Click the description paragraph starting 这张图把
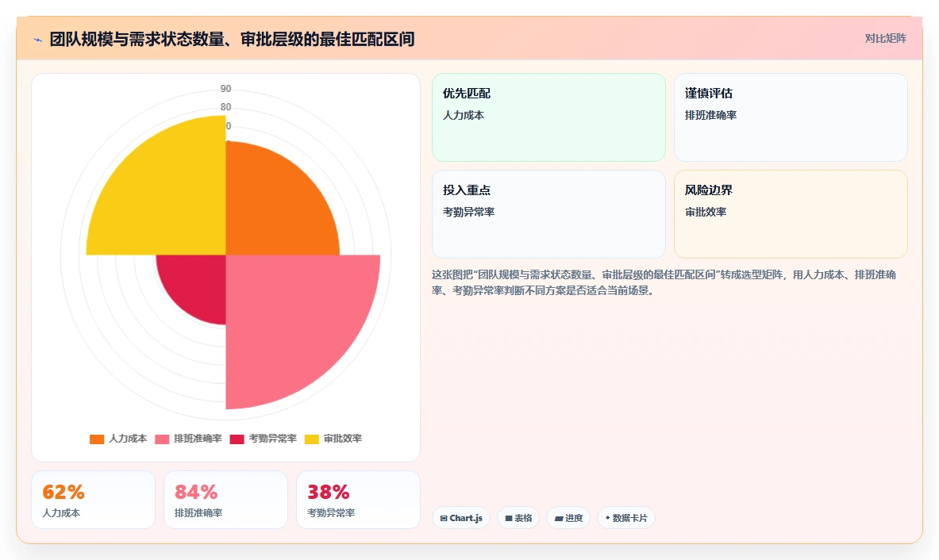 (x=664, y=282)
